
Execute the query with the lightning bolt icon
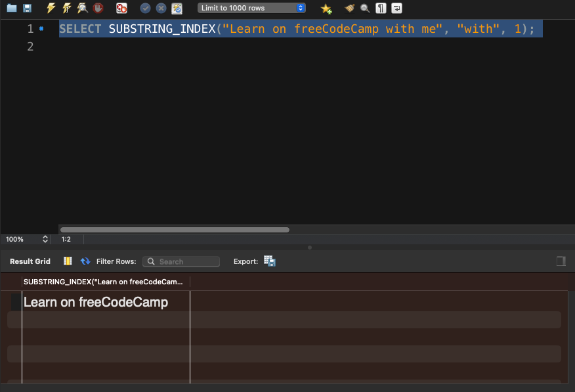(x=51, y=9)
